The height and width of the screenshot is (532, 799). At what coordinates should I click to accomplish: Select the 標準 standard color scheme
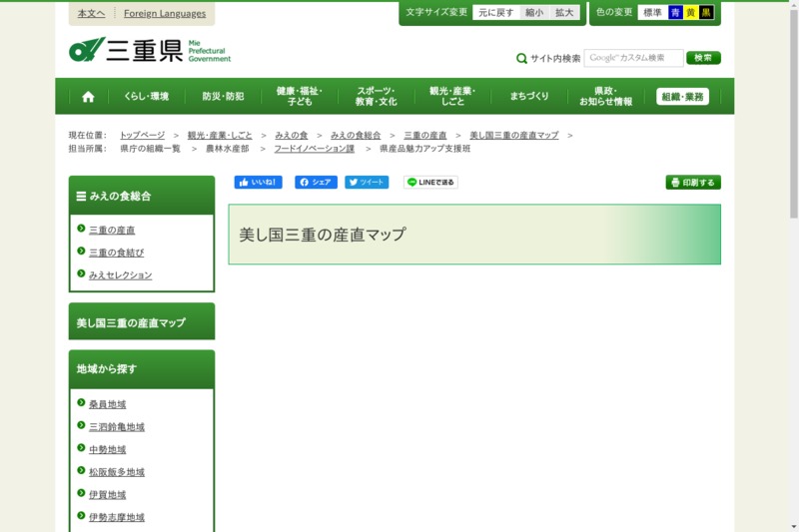pyautogui.click(x=652, y=13)
